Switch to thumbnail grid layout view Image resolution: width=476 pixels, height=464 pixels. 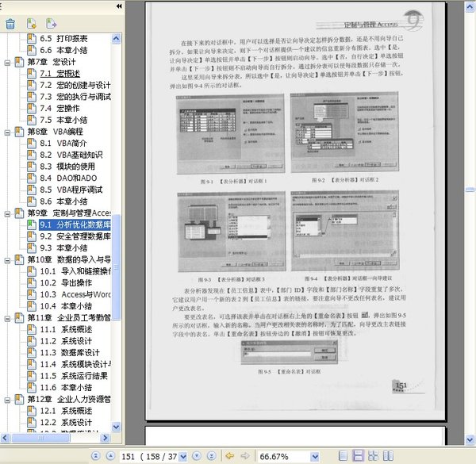pos(373,456)
